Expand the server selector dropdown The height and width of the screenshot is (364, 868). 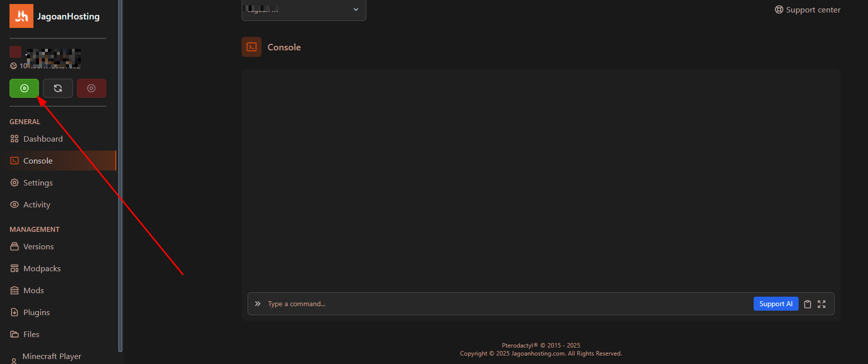303,10
